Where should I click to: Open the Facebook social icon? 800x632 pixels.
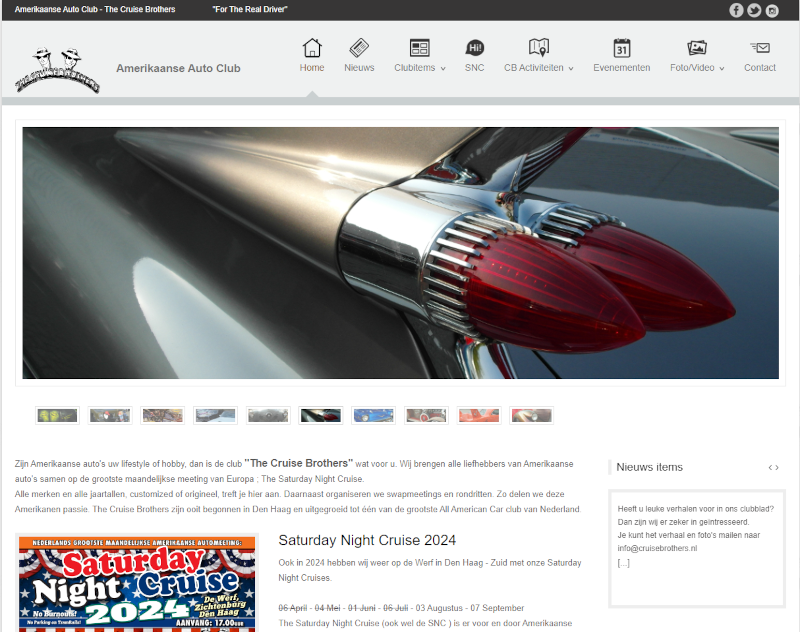(736, 10)
